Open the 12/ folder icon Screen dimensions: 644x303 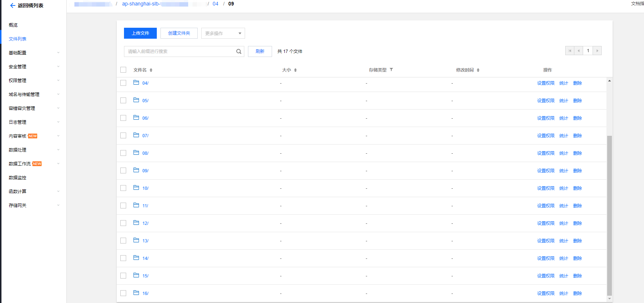pyautogui.click(x=136, y=223)
